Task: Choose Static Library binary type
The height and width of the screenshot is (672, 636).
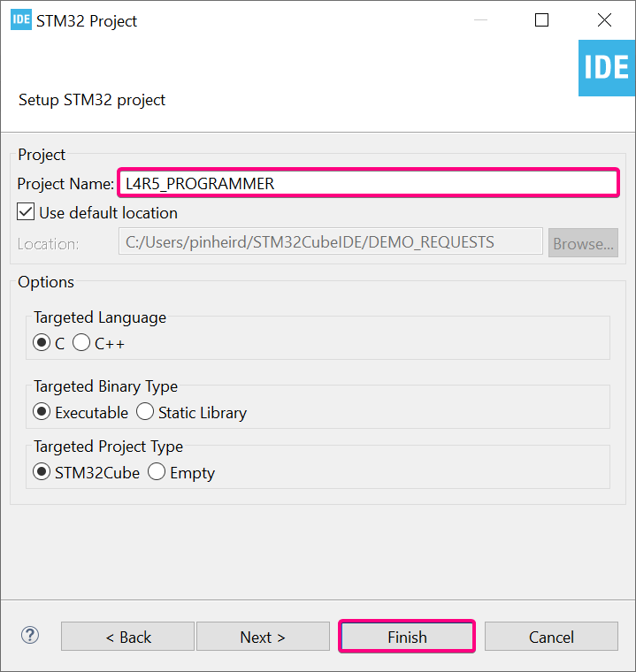Action: (x=145, y=412)
